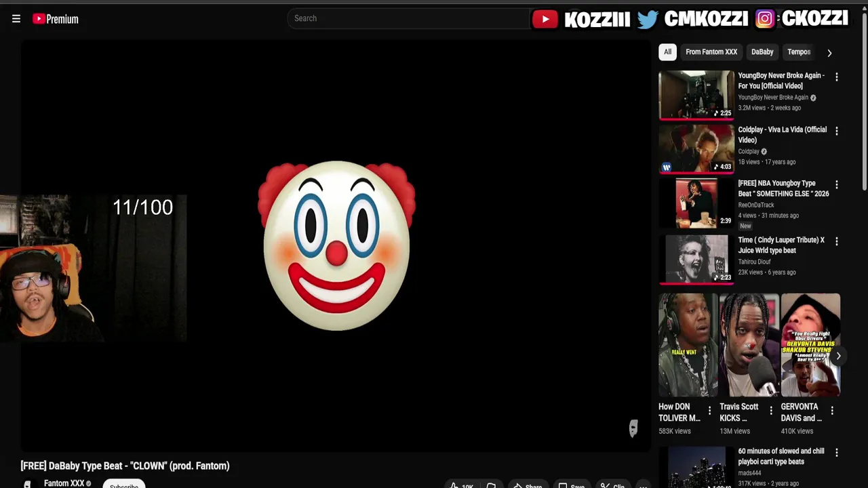Open GERVONTA DAVIS short thumbnail
This screenshot has height=488, width=868.
(810, 345)
